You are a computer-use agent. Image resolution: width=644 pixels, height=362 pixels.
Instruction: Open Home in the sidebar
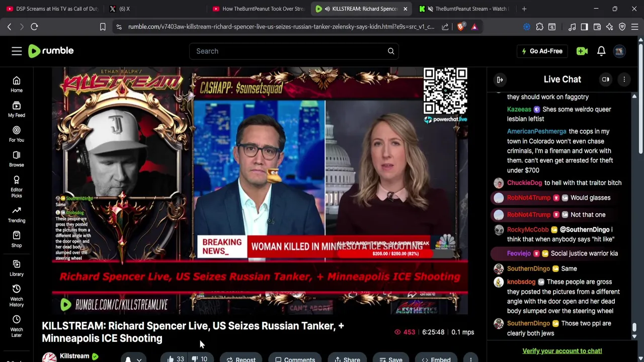click(17, 84)
